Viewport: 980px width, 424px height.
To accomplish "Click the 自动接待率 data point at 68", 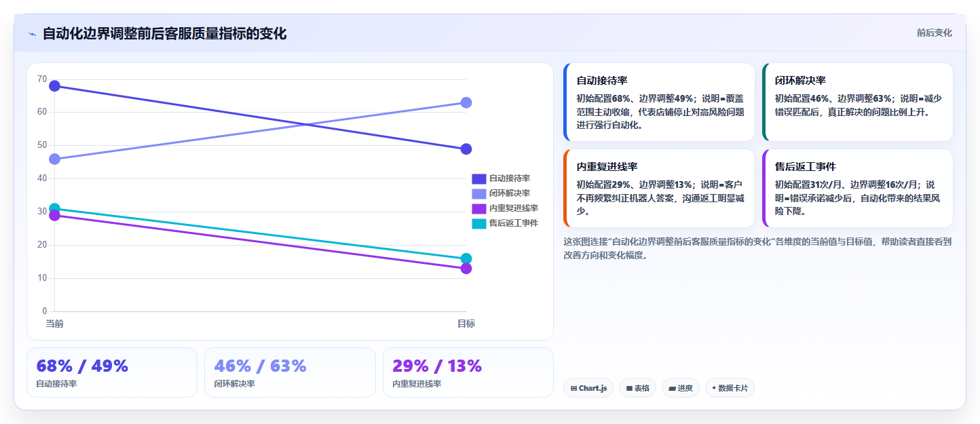I will coord(54,86).
